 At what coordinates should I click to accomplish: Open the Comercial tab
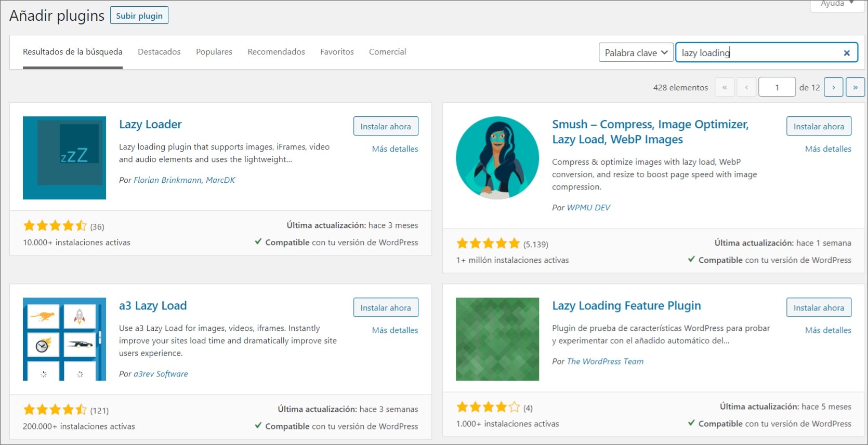(388, 52)
